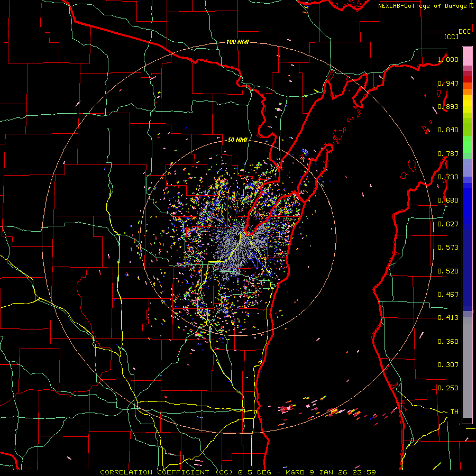Screen dimensions: 476x476
Task: Select the 0.467 scale value
Action: (x=448, y=295)
